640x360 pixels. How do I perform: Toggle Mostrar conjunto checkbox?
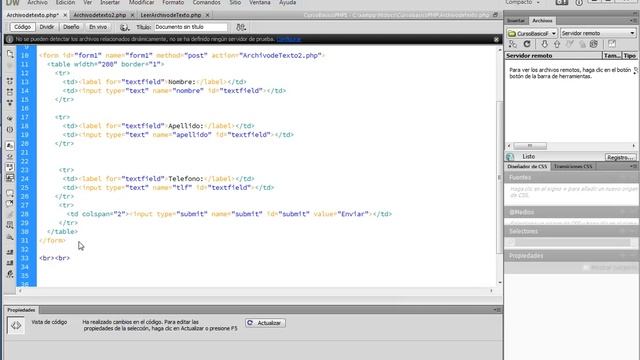(x=586, y=268)
